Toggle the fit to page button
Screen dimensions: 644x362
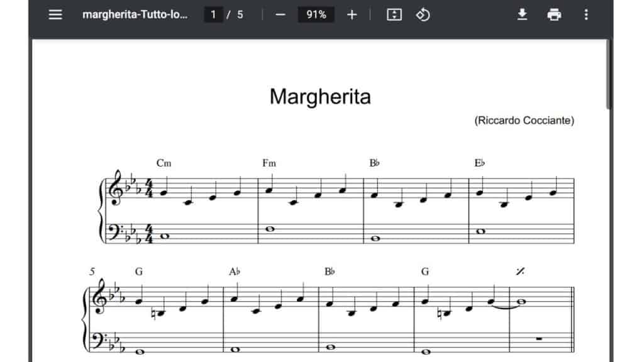click(394, 14)
